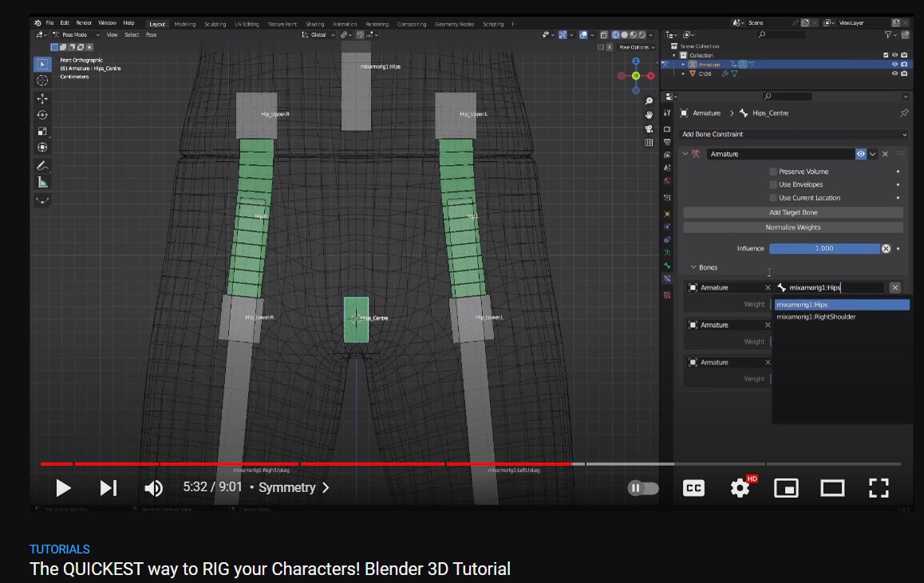Toggle closed captions CC button
The width and height of the screenshot is (924, 583).
point(693,487)
